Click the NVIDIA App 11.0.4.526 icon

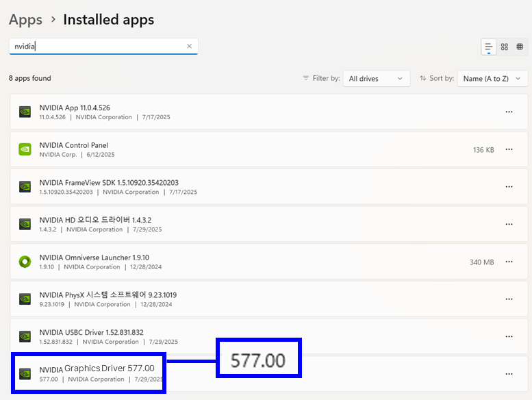click(25, 112)
